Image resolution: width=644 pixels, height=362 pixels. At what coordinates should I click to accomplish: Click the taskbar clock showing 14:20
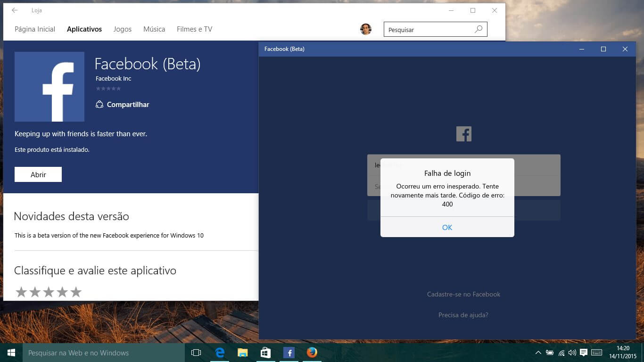623,352
